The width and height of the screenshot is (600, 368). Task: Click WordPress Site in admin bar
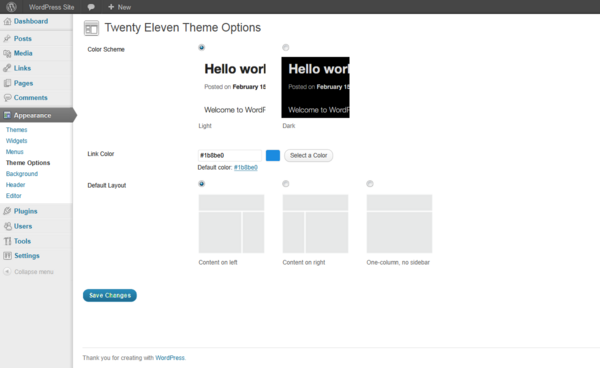tap(51, 7)
